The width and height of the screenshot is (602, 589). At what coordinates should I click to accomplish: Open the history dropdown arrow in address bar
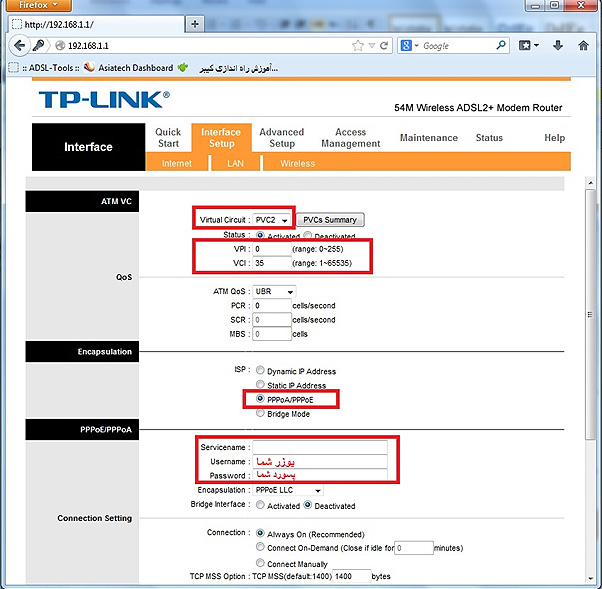(372, 46)
